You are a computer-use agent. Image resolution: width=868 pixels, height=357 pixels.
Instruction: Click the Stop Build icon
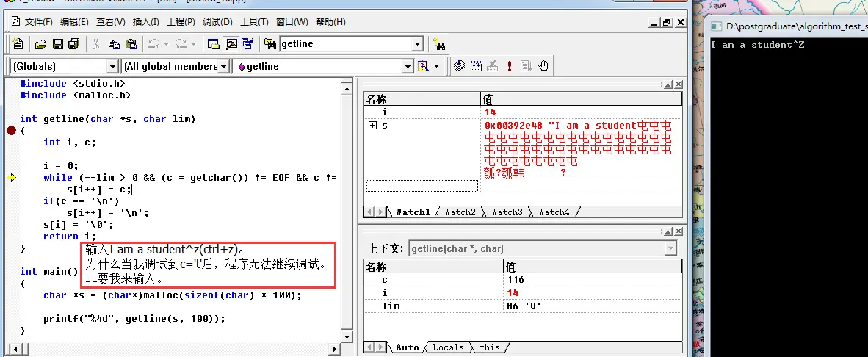[x=493, y=66]
